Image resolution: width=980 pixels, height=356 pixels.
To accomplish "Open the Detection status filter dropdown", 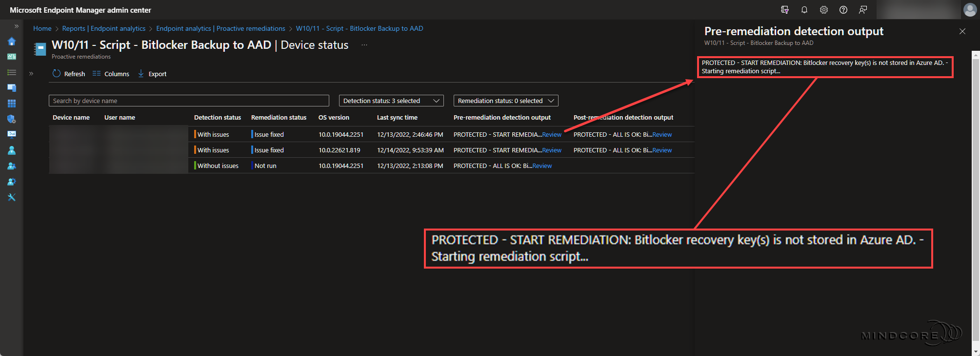I will point(391,101).
